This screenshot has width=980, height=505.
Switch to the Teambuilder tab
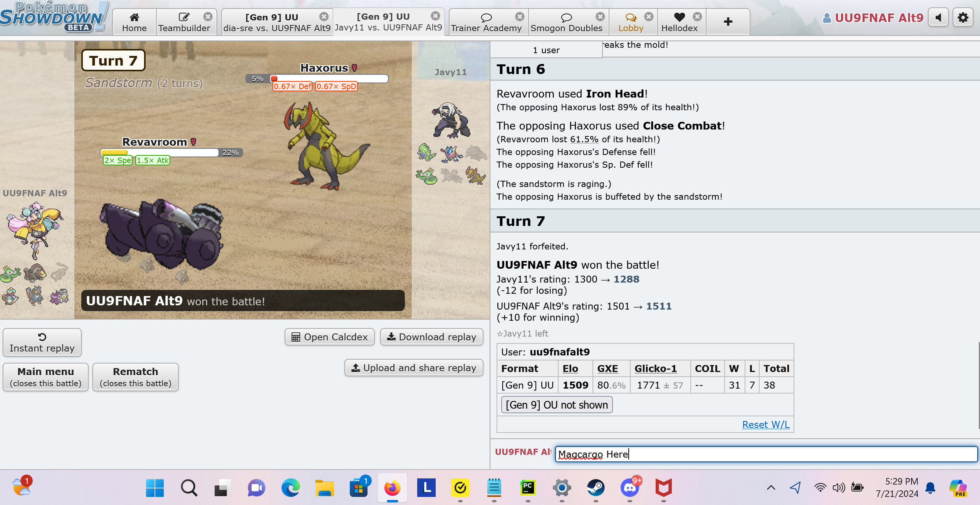(184, 22)
